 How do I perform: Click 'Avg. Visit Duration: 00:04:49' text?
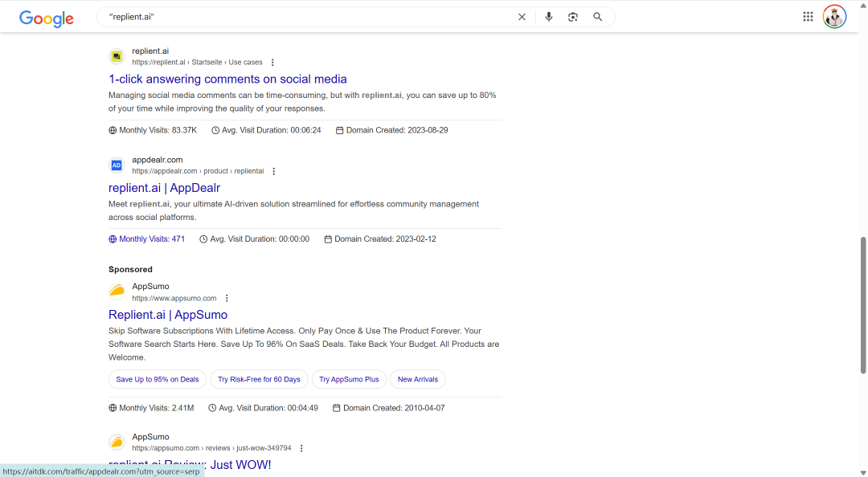coord(268,408)
